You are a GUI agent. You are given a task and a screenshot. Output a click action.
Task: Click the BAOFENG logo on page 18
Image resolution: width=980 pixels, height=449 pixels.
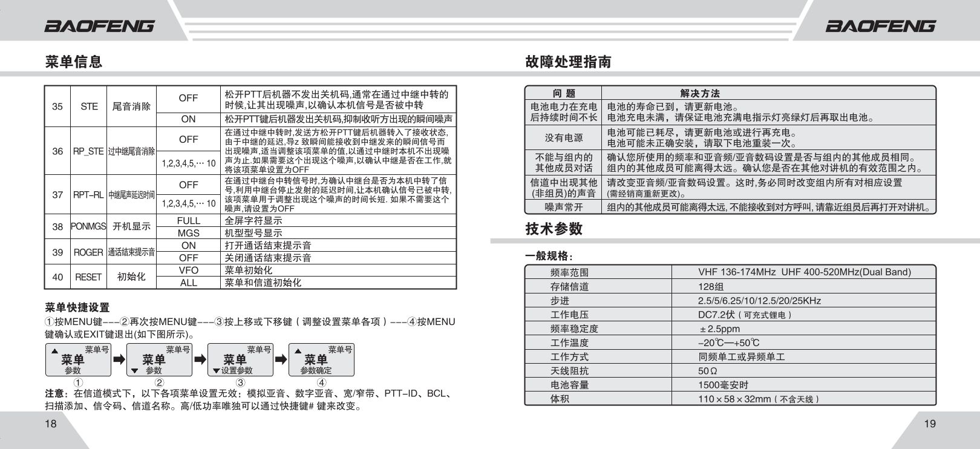click(99, 26)
